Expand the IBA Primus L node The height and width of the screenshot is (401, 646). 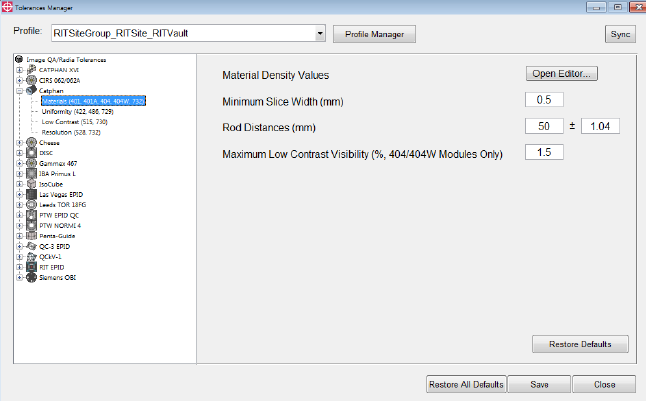coord(20,173)
